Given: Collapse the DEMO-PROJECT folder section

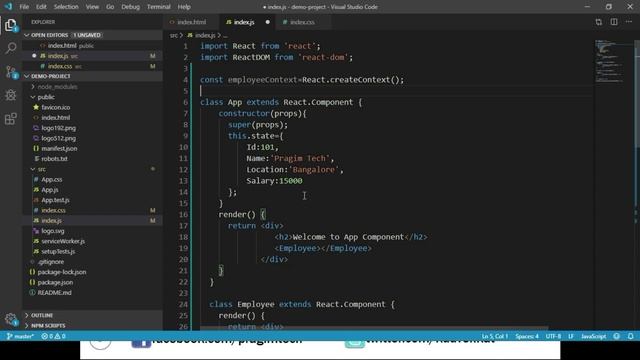Looking at the screenshot, I should coord(92,76).
